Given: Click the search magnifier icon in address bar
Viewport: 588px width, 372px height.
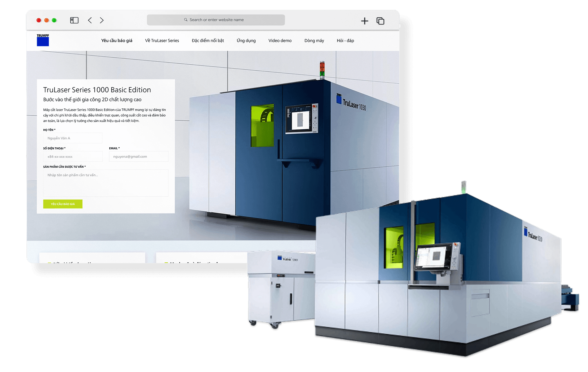Looking at the screenshot, I should tap(186, 20).
